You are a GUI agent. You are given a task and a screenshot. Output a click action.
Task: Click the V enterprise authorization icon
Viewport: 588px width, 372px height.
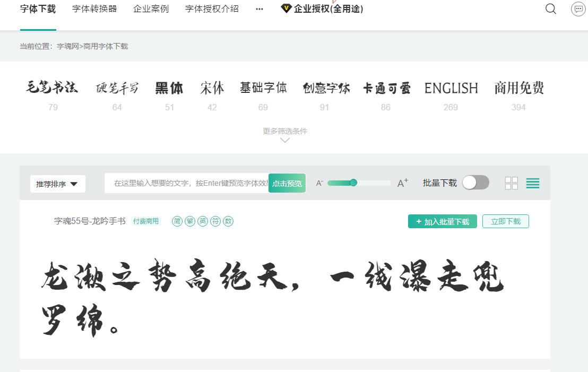[286, 8]
